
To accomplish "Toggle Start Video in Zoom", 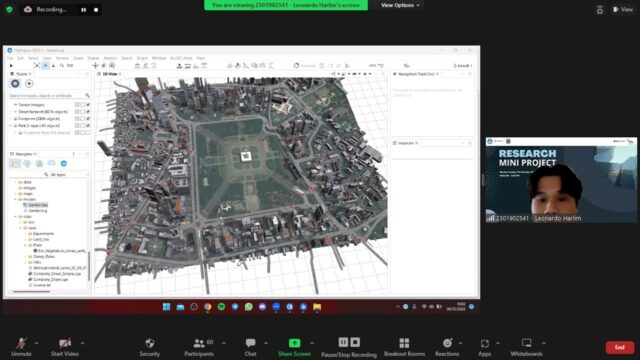I will pos(65,347).
